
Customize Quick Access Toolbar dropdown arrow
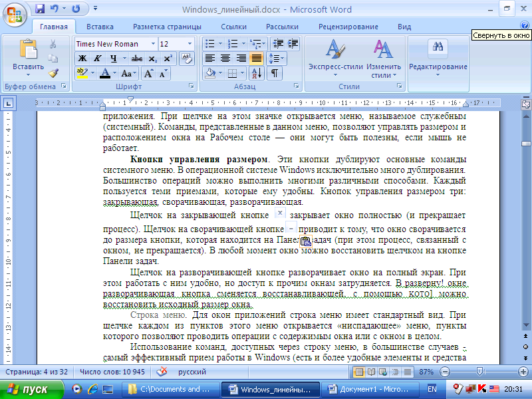[x=95, y=9]
